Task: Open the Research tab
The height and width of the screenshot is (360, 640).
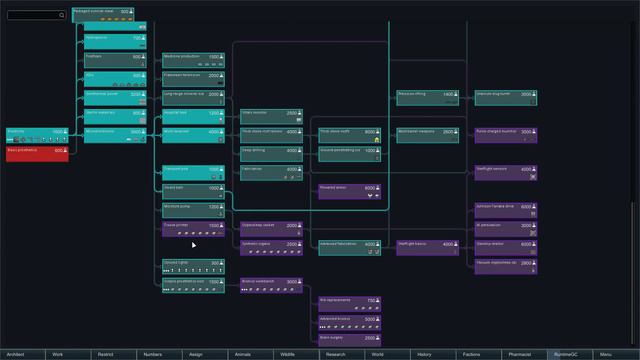Action: [x=342, y=355]
